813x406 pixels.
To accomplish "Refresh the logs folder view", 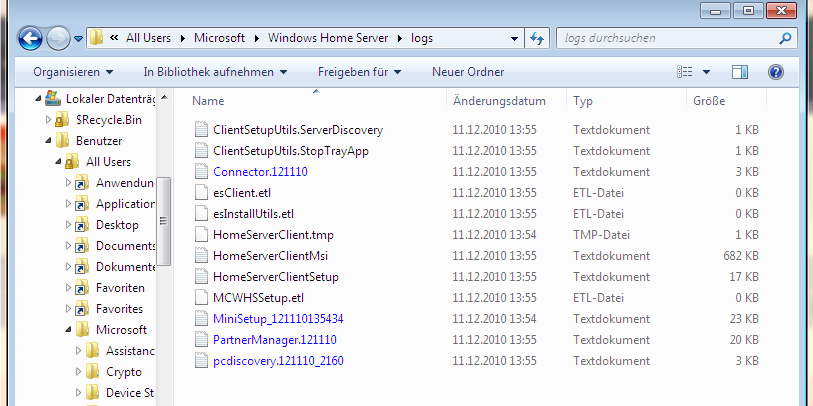I will [x=537, y=38].
